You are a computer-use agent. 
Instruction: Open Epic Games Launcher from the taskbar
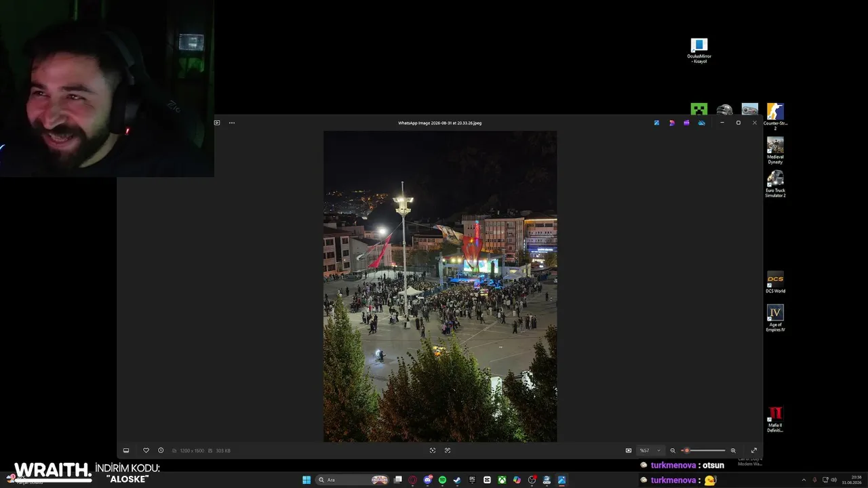(472, 480)
